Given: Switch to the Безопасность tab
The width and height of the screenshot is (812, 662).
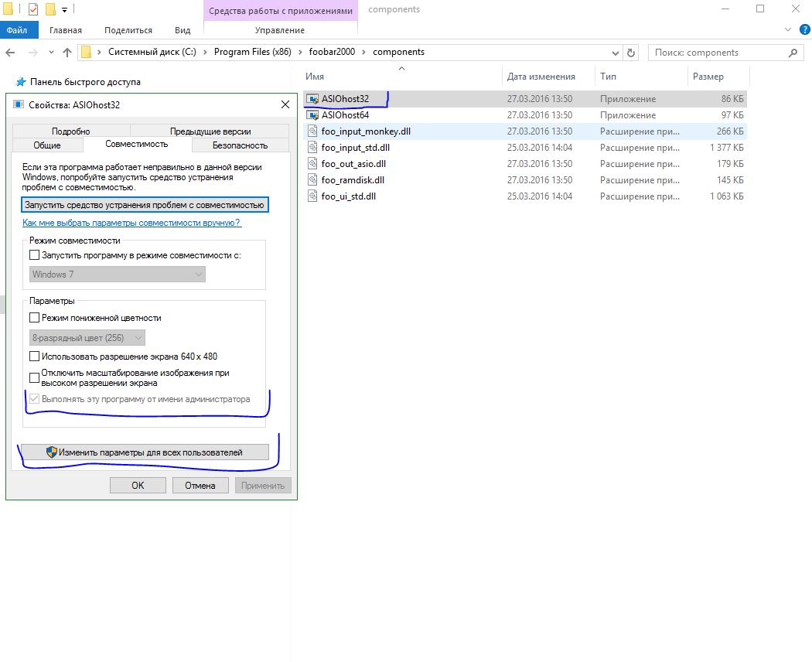Looking at the screenshot, I should click(x=240, y=145).
